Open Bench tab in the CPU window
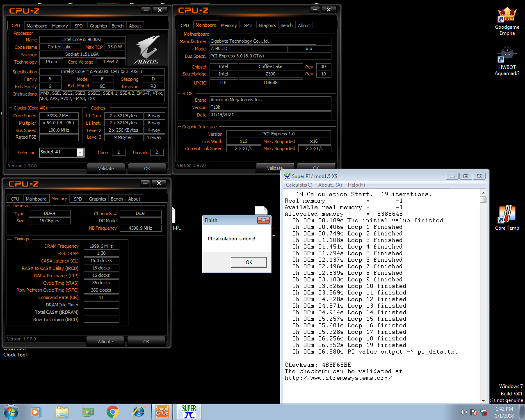The image size is (525, 420). tap(118, 26)
